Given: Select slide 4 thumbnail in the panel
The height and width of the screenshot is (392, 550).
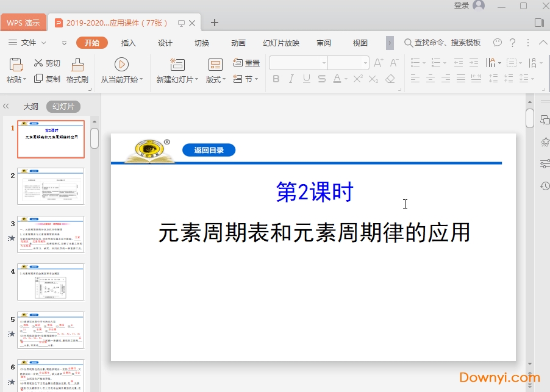Looking at the screenshot, I should click(51, 282).
